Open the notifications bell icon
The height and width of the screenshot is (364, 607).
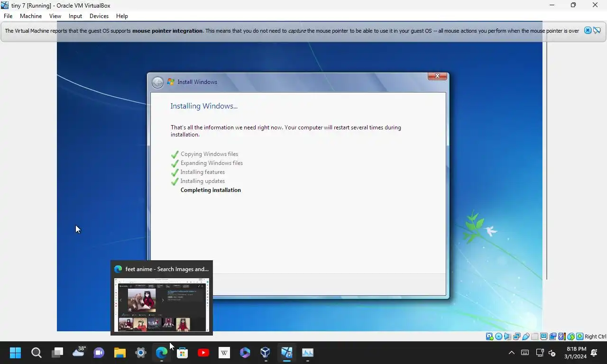(x=594, y=353)
